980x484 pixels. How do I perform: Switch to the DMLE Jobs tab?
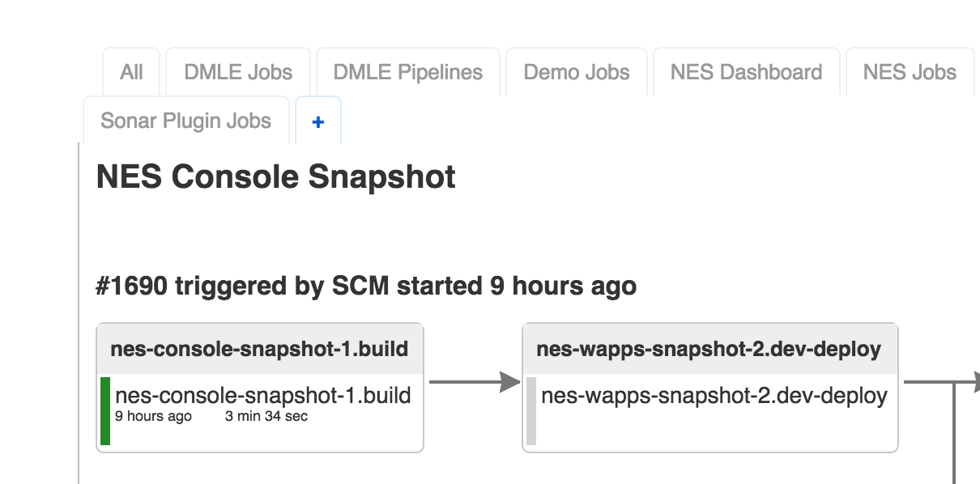point(238,72)
